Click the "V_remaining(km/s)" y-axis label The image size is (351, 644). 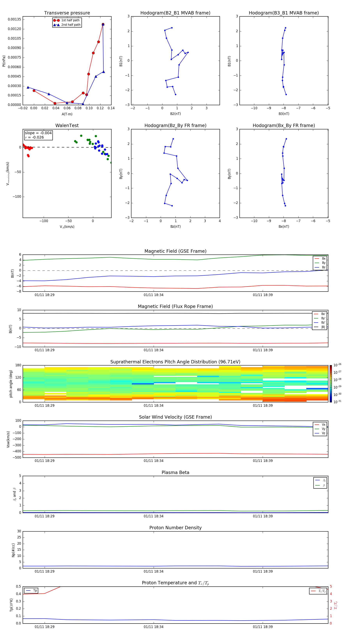click(x=7, y=173)
